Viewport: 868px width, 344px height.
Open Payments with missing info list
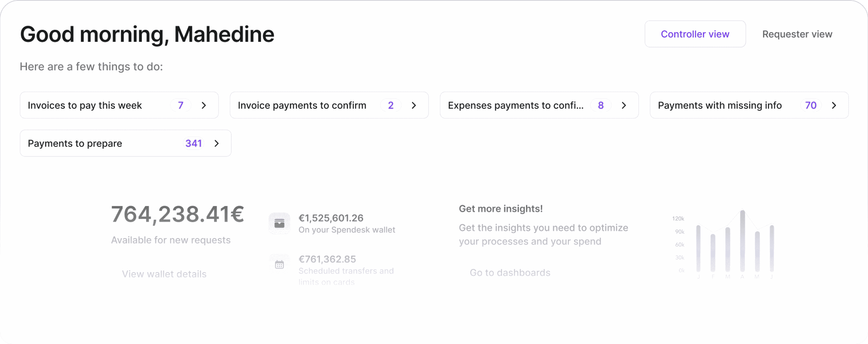coord(749,105)
